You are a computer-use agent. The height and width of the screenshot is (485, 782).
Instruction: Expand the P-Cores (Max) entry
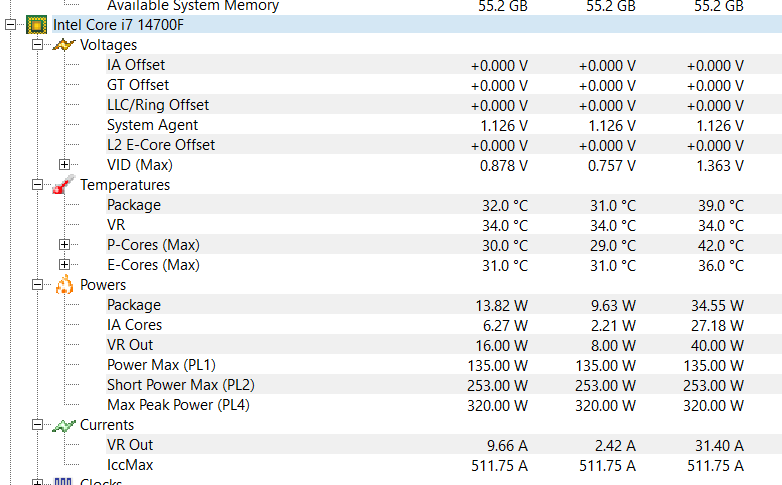point(64,244)
